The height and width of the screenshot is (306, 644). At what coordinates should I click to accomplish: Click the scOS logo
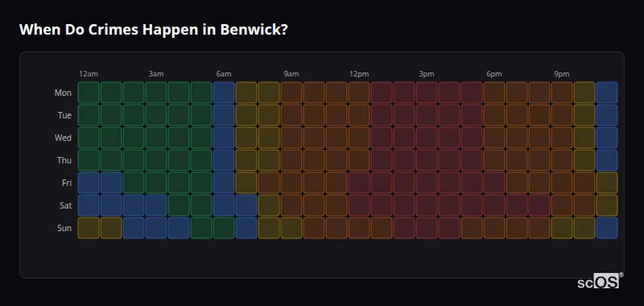[x=600, y=281]
